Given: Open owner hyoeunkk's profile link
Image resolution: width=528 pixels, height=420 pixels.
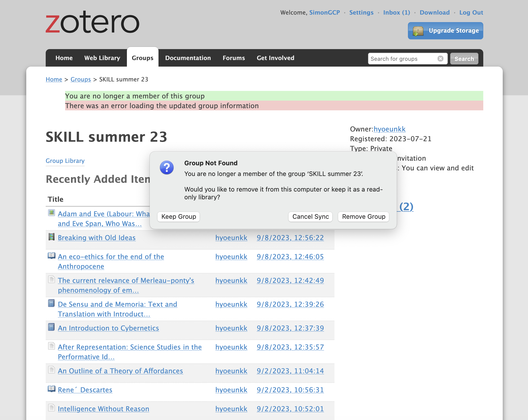Looking at the screenshot, I should pos(389,129).
